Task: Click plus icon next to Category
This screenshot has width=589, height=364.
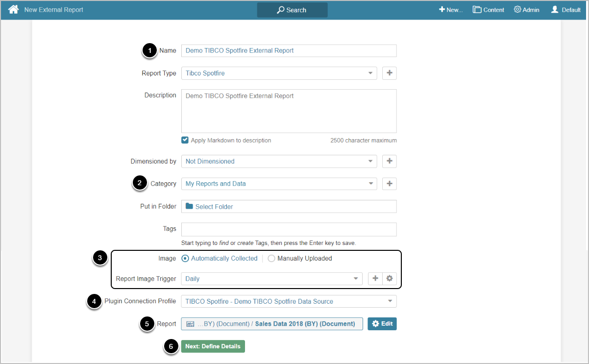Action: pos(390,184)
